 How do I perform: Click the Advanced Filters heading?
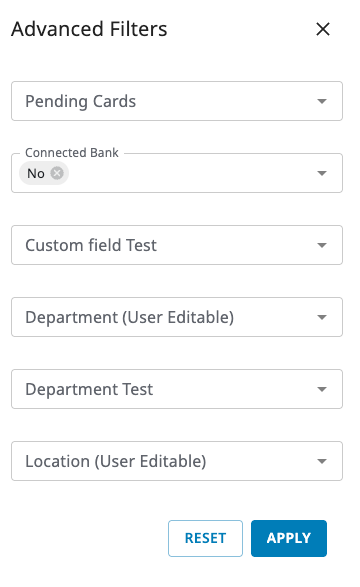tap(89, 29)
